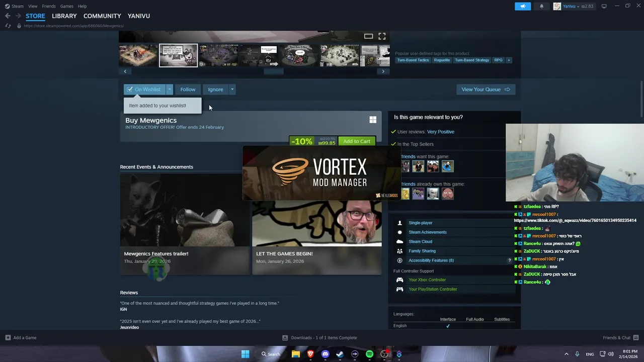The height and width of the screenshot is (362, 644).
Task: Open File Explorer from taskbar
Action: pyautogui.click(x=296, y=354)
